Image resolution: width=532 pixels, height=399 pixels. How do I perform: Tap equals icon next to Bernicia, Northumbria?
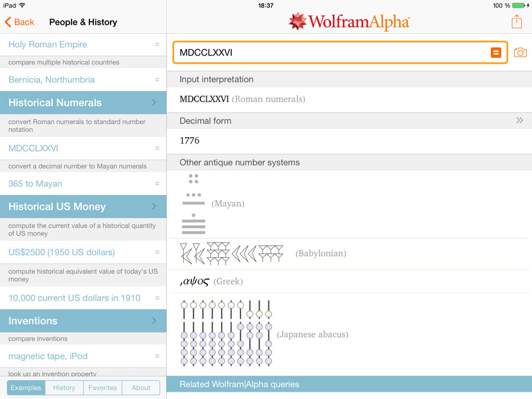[x=157, y=79]
